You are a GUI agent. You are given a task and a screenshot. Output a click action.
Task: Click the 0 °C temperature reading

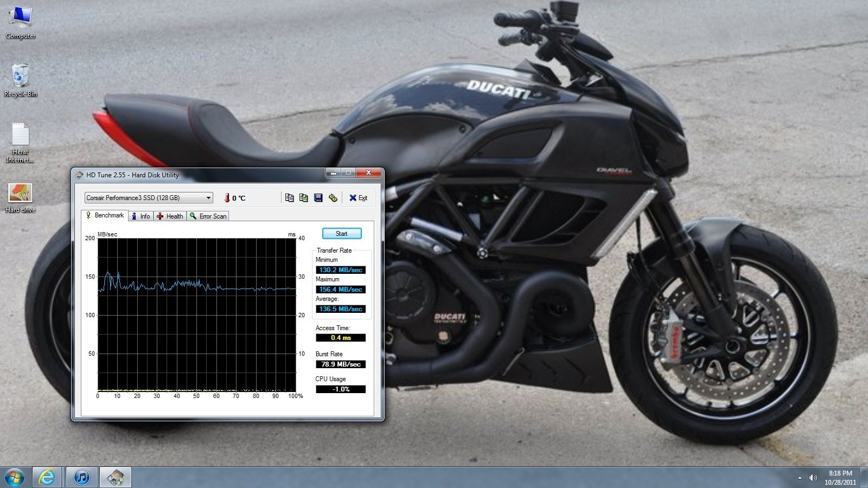tap(239, 198)
